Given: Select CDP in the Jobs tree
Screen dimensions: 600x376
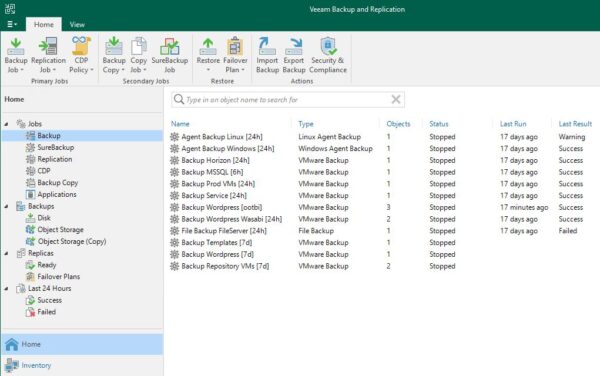Looking at the screenshot, I should (38, 171).
